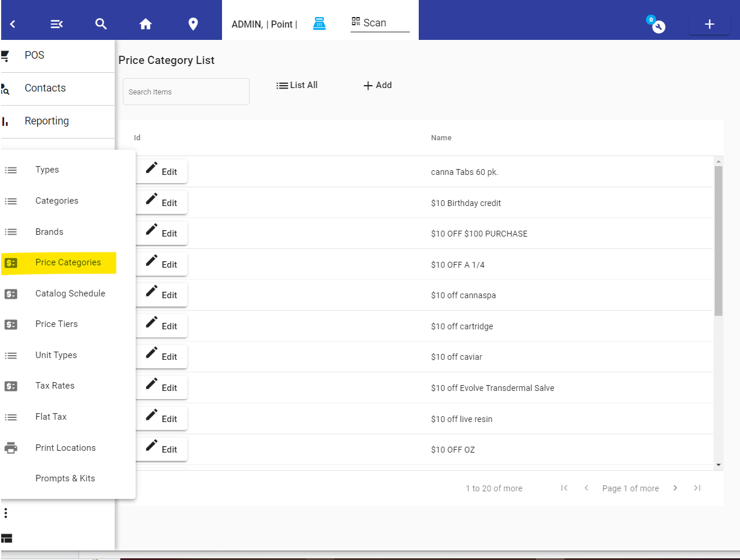This screenshot has width=740, height=560.
Task: Click the Unit Types list icon
Action: pos(11,356)
